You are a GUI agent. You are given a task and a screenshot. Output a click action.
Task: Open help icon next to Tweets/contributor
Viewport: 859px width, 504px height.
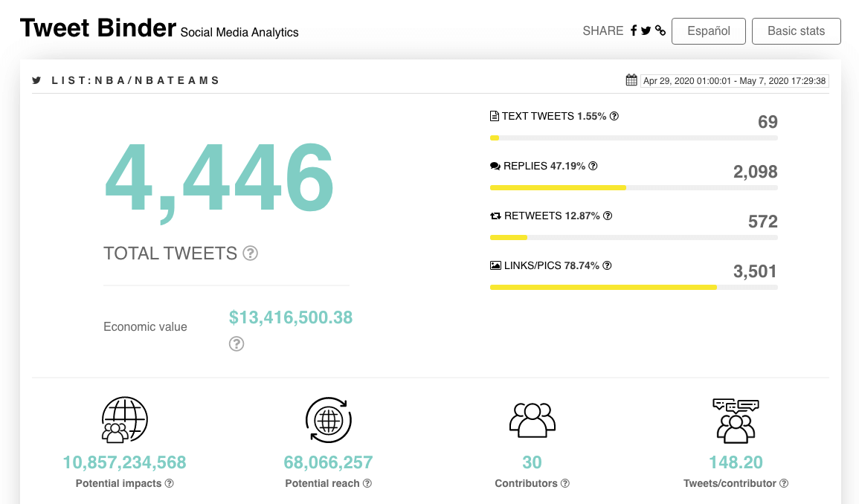pos(784,483)
